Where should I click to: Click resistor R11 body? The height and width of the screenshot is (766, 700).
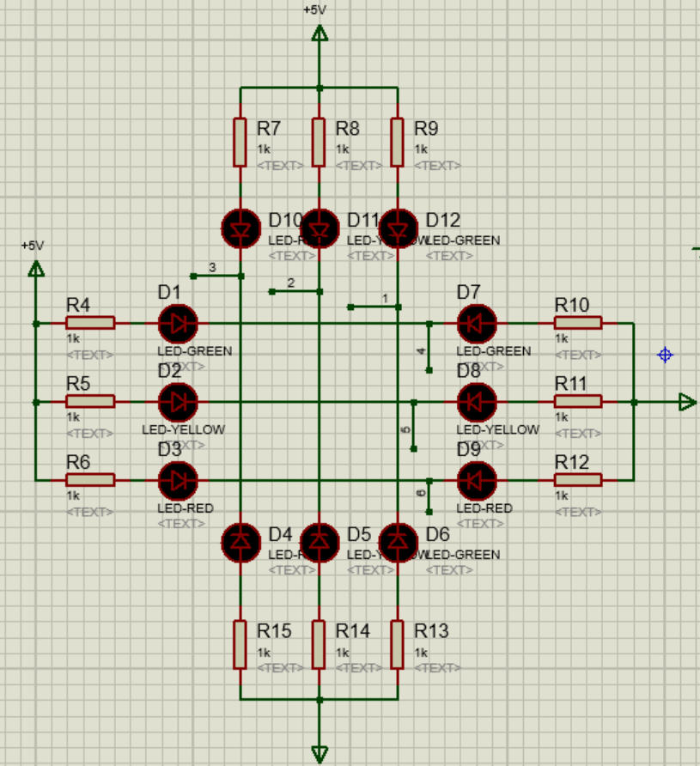tap(578, 402)
